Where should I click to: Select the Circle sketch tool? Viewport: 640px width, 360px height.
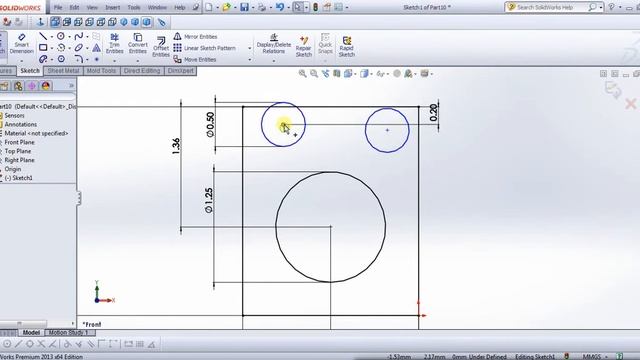(x=61, y=36)
